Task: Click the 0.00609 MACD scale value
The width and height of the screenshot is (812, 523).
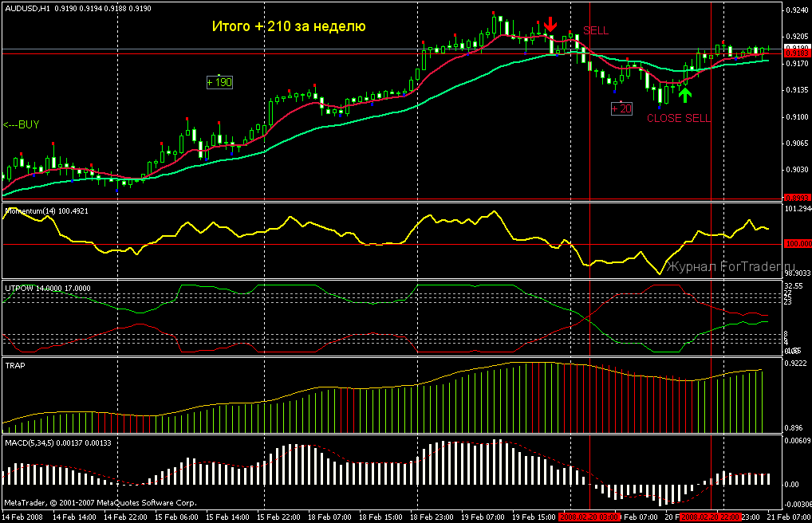Action: tap(798, 441)
